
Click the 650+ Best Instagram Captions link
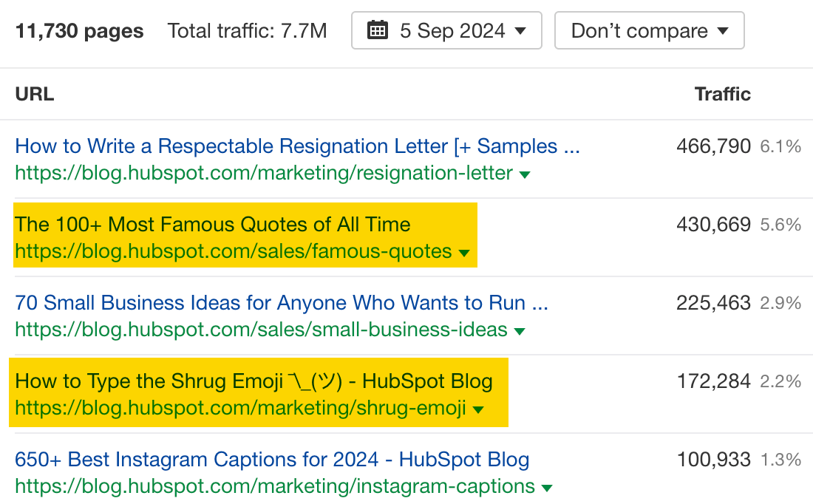point(272,459)
